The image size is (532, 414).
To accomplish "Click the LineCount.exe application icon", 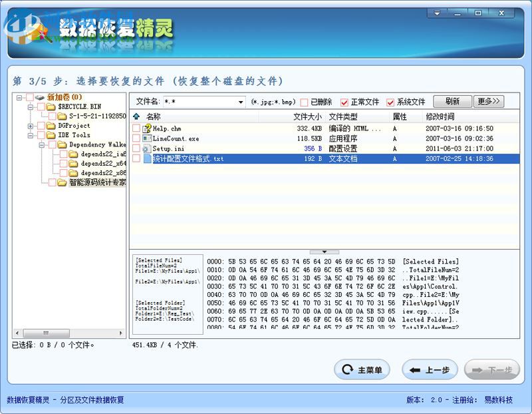I will coord(147,138).
